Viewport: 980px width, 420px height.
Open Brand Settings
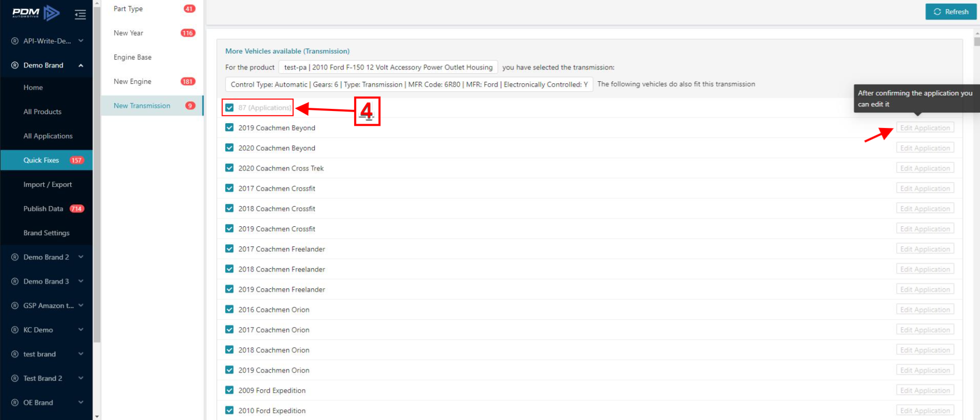46,233
